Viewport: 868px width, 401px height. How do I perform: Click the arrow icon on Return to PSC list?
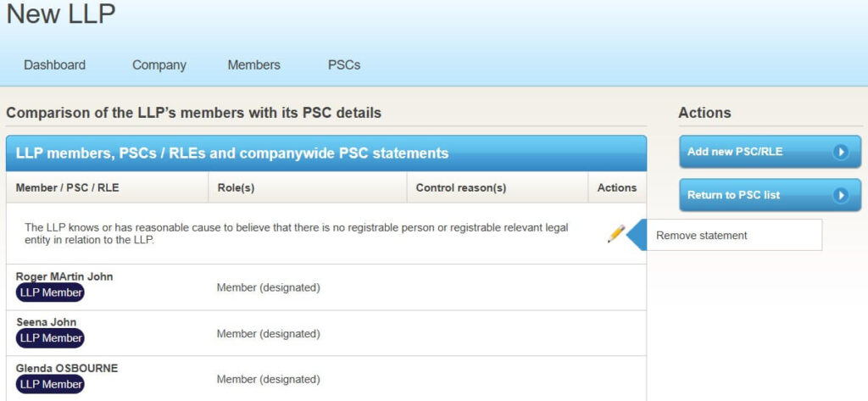click(x=840, y=195)
